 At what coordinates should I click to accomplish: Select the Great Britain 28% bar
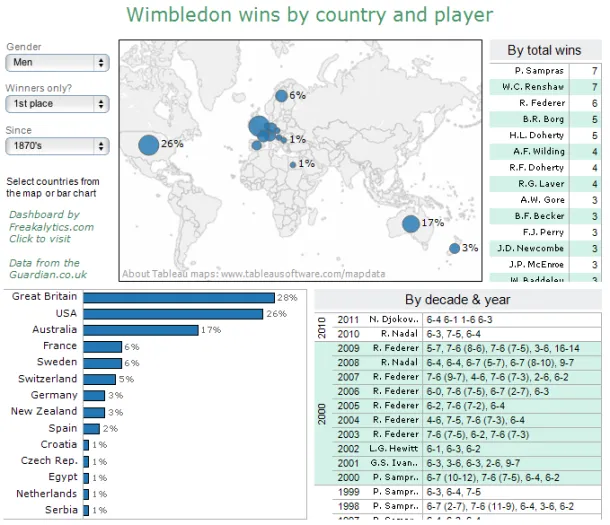point(179,298)
